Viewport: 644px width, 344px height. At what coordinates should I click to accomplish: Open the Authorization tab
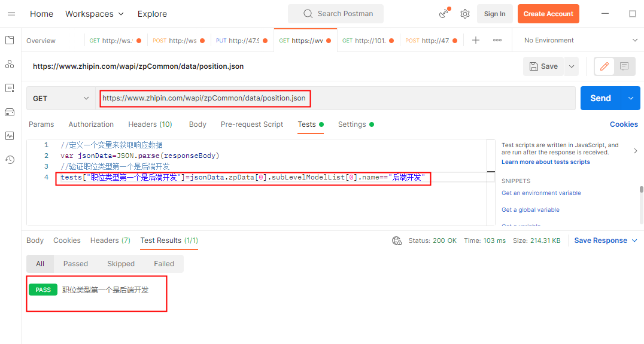coord(91,124)
